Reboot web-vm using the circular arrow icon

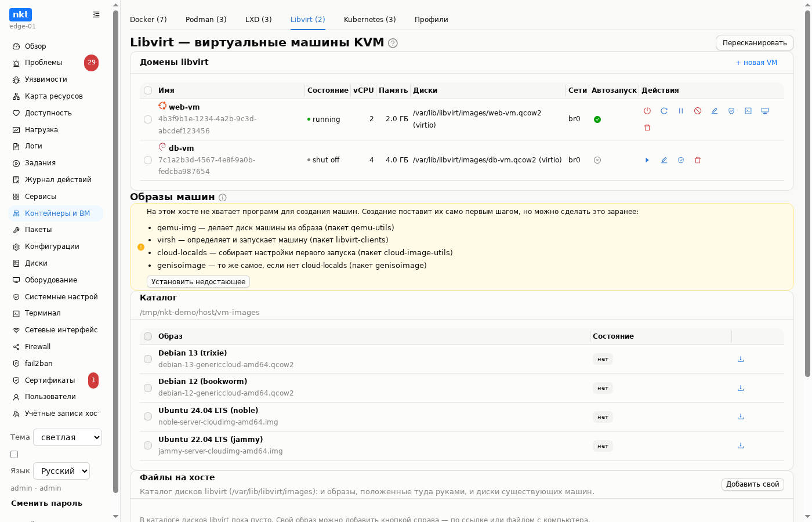[x=664, y=111]
